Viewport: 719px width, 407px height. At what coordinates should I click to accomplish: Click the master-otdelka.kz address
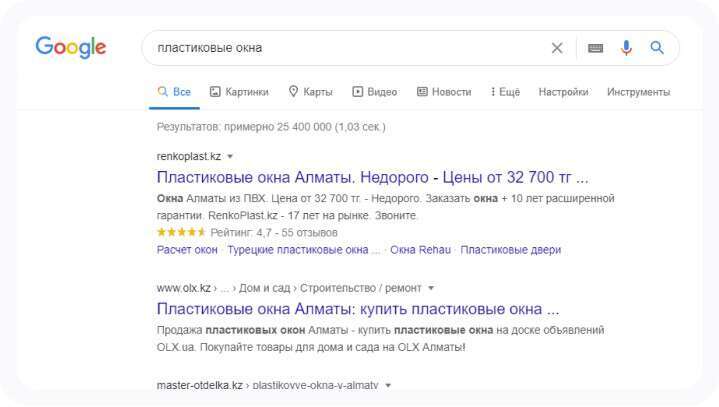268,385
